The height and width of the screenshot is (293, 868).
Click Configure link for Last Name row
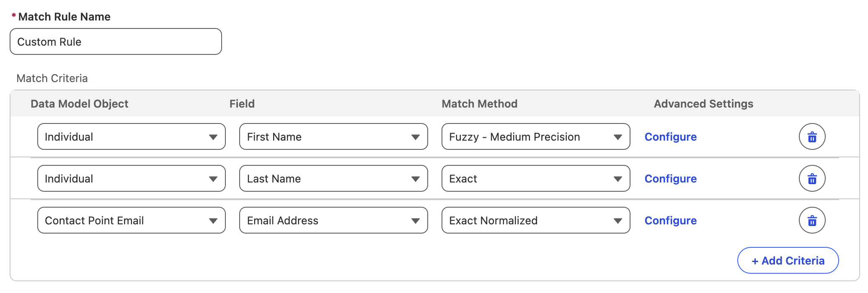coord(670,179)
